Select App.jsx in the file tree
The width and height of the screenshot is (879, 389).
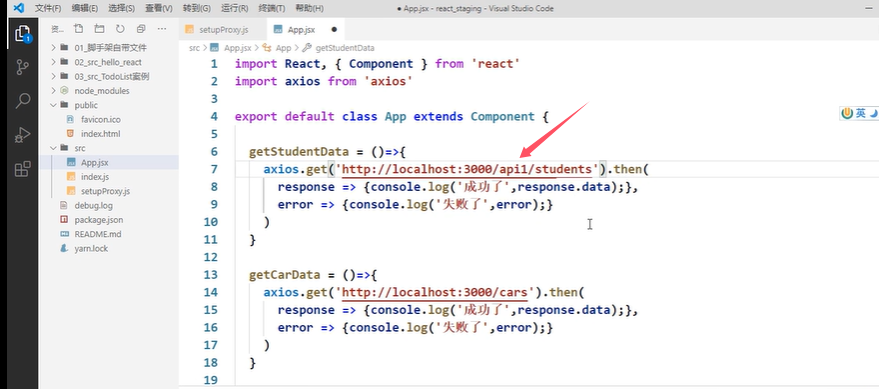94,163
